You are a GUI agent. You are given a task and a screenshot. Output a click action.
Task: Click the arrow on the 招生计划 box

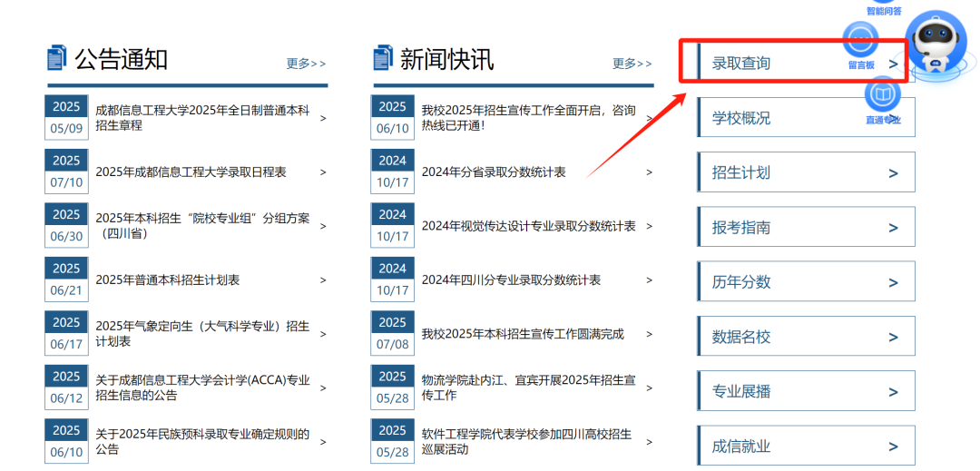pyautogui.click(x=893, y=173)
